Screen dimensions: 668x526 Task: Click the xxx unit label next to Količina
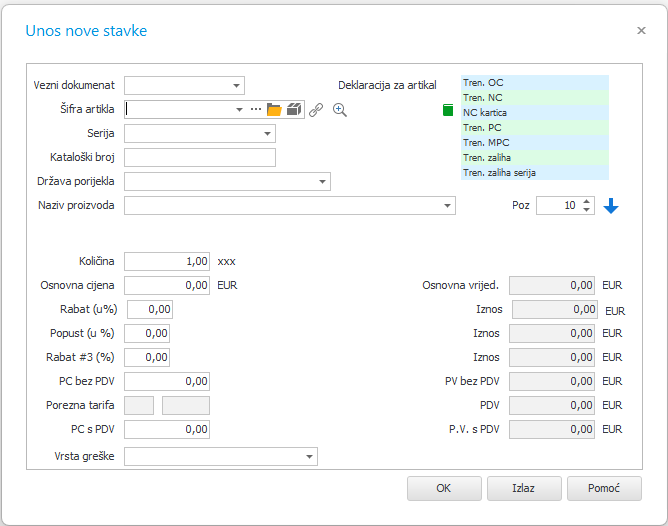pyautogui.click(x=227, y=262)
